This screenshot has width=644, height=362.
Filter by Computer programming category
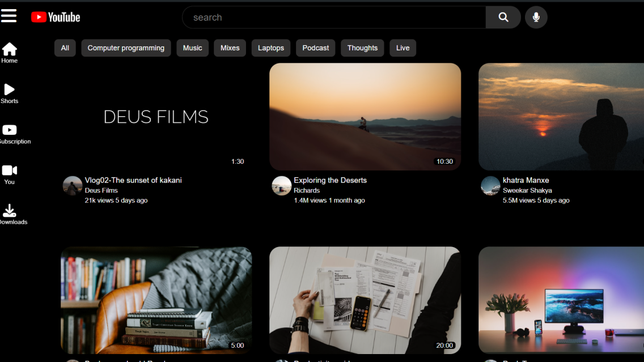[126, 48]
